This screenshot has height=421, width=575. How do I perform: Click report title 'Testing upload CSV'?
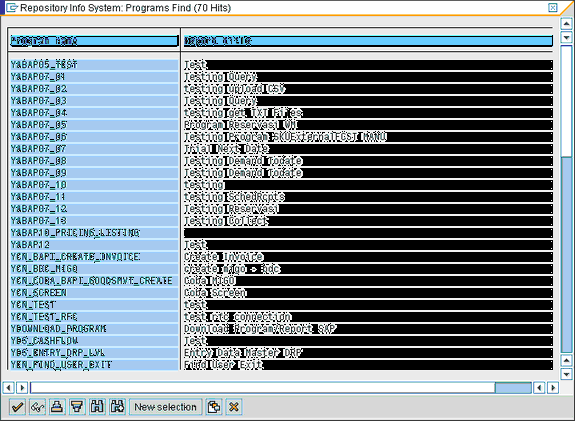[x=235, y=89]
